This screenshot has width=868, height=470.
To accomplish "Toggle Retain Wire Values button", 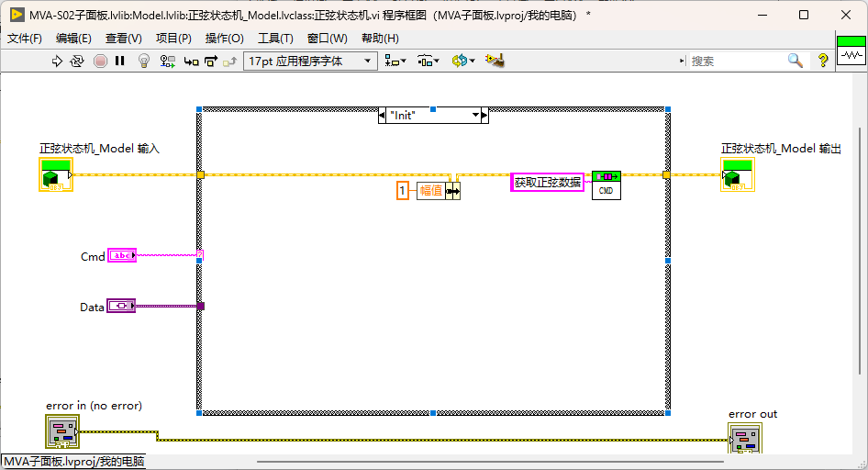I will click(167, 61).
